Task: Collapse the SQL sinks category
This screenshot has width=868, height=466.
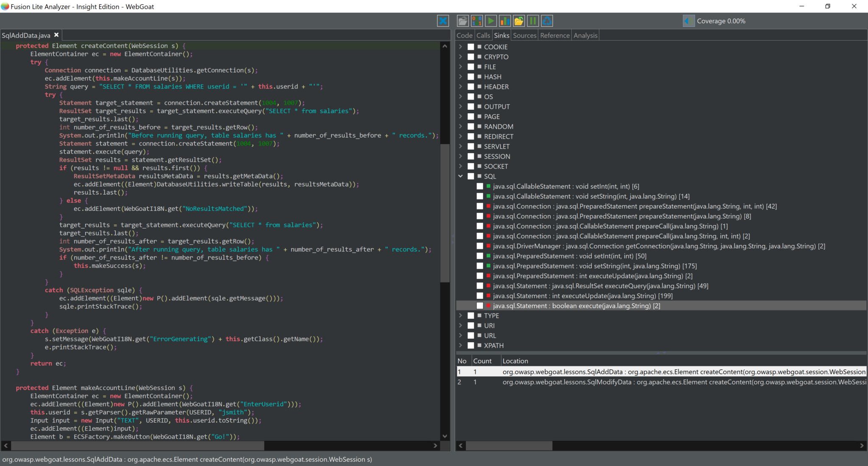Action: (x=461, y=176)
